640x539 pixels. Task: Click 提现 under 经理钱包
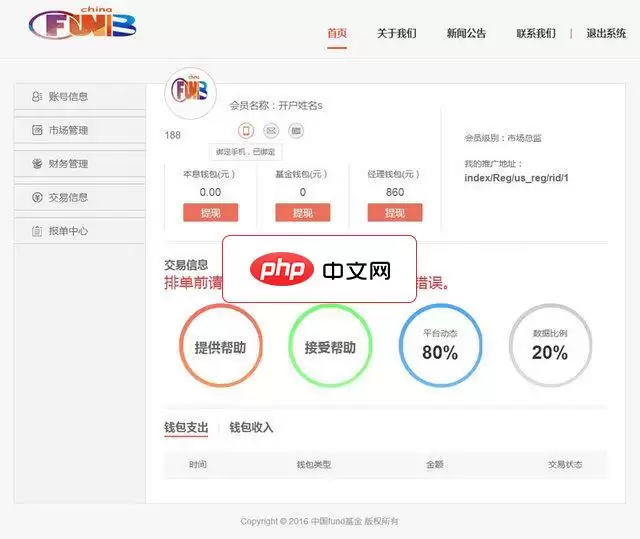395,213
